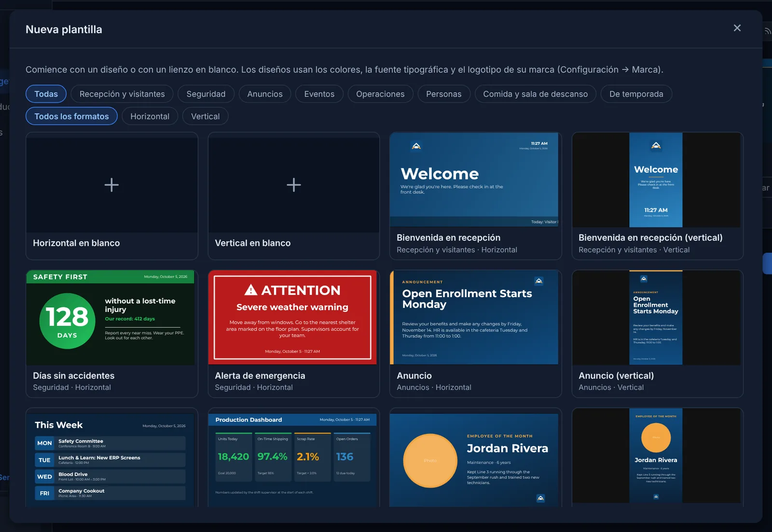Image resolution: width=772 pixels, height=532 pixels.
Task: Open the Bienvenida en recepción template
Action: [x=475, y=196]
